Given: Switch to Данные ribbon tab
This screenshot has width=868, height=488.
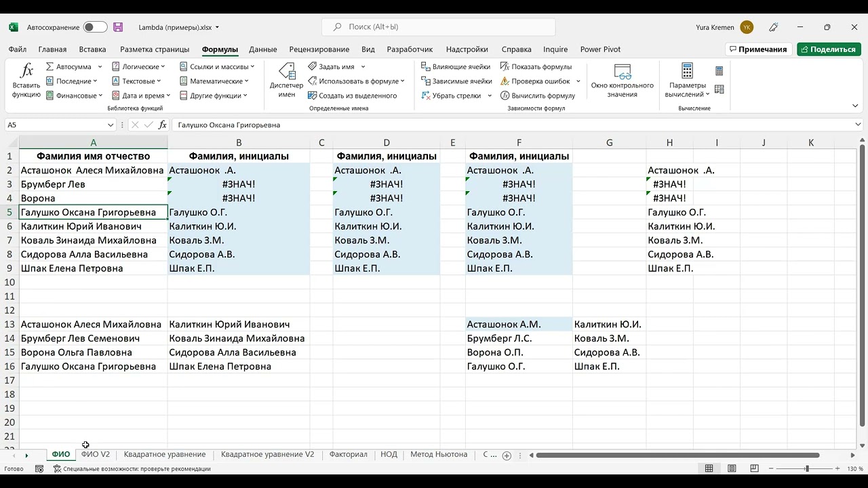Looking at the screenshot, I should (262, 49).
